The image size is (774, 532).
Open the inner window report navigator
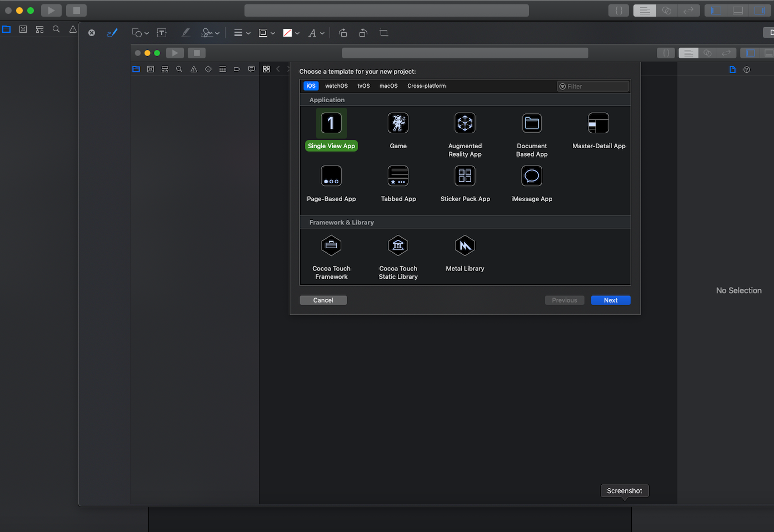tap(251, 69)
